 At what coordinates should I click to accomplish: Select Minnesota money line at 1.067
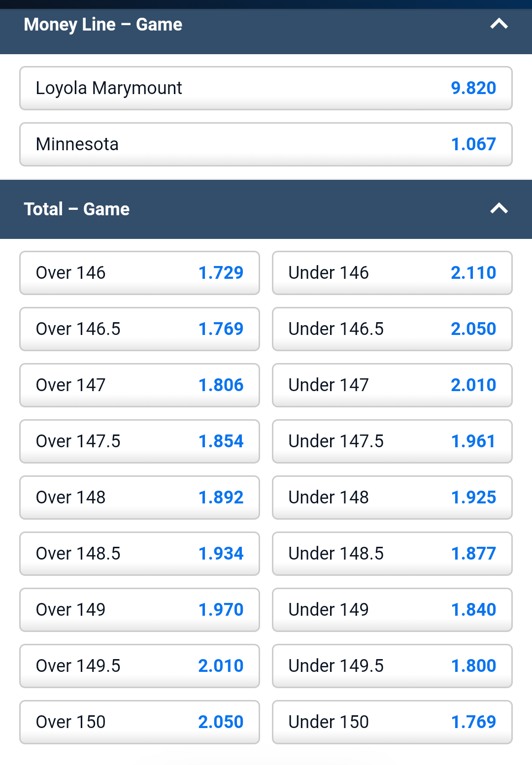tap(266, 144)
